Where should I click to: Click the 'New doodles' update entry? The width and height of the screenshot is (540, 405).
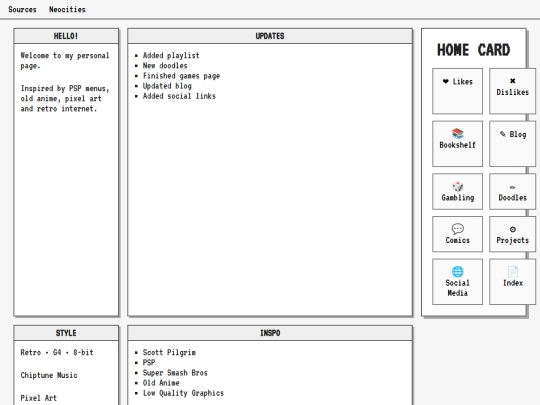coord(165,65)
